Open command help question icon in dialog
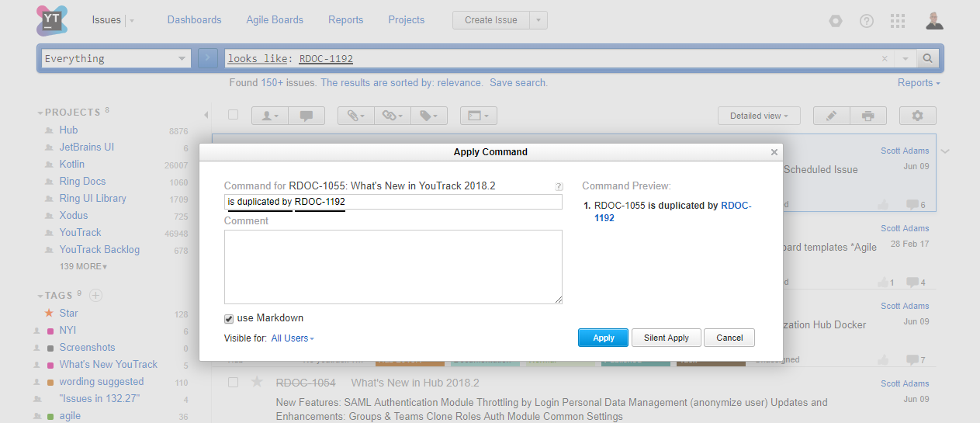980x423 pixels. click(559, 186)
